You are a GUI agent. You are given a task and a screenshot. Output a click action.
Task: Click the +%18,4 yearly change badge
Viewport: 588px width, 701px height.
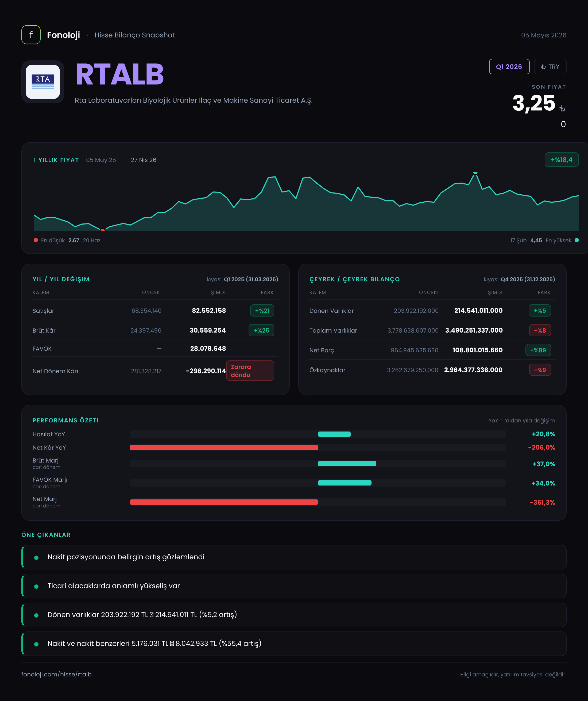point(562,160)
